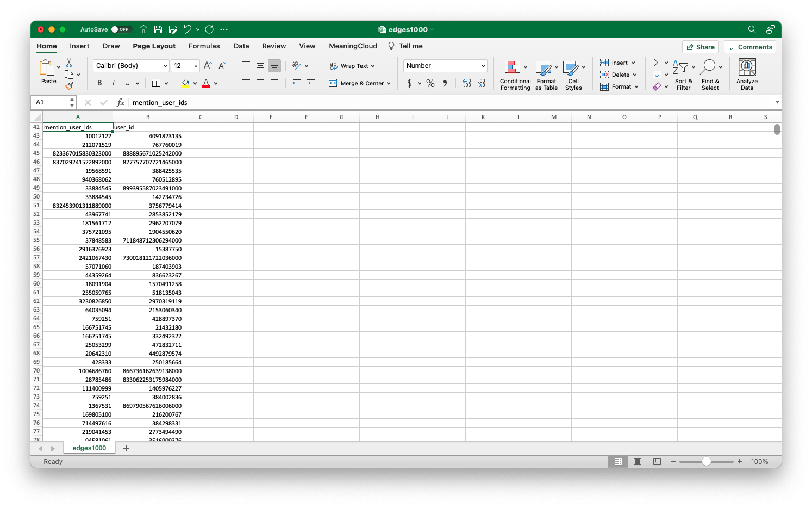Switch to the Formulas ribbon tab
This screenshot has width=812, height=508.
coord(204,46)
